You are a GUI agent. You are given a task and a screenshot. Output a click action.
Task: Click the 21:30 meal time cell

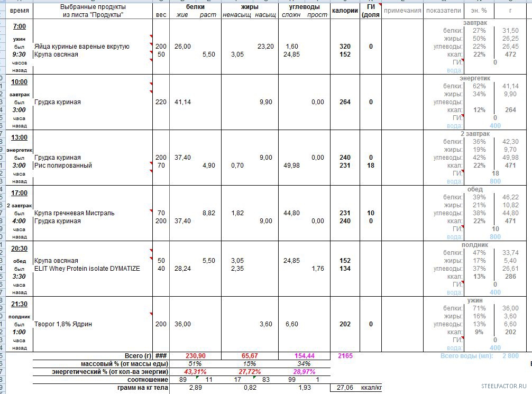(20, 304)
